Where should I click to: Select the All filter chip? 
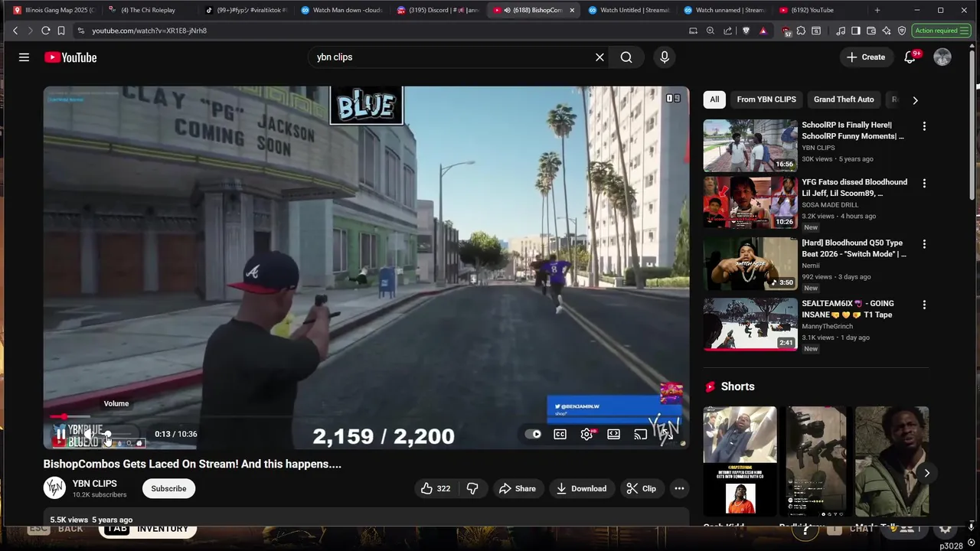pos(714,99)
